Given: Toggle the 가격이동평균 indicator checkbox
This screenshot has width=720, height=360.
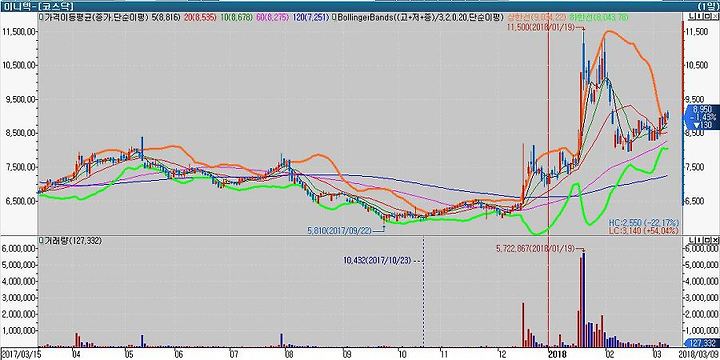Looking at the screenshot, I should tap(41, 17).
